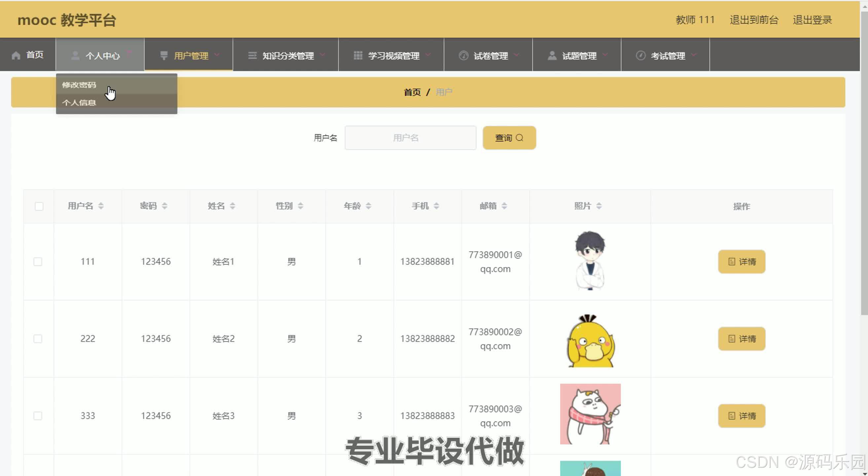
Task: Click the document icon in user 111's 详情 button
Action: click(x=731, y=261)
